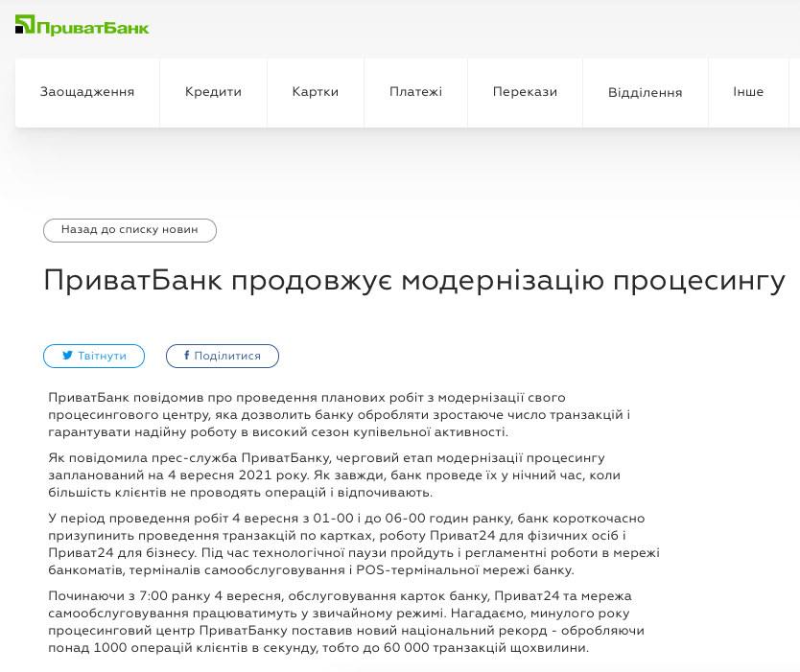This screenshot has height=672, width=800.
Task: Click paragraph starting 'У період проведення робіт'
Action: point(354,545)
